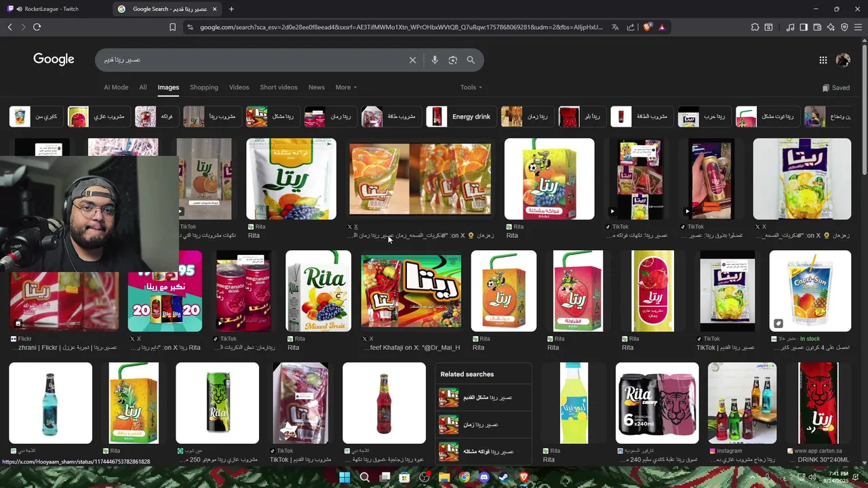Screen dimensions: 868x488
Task: Open the Extensions puzzle icon
Action: pyautogui.click(x=755, y=27)
